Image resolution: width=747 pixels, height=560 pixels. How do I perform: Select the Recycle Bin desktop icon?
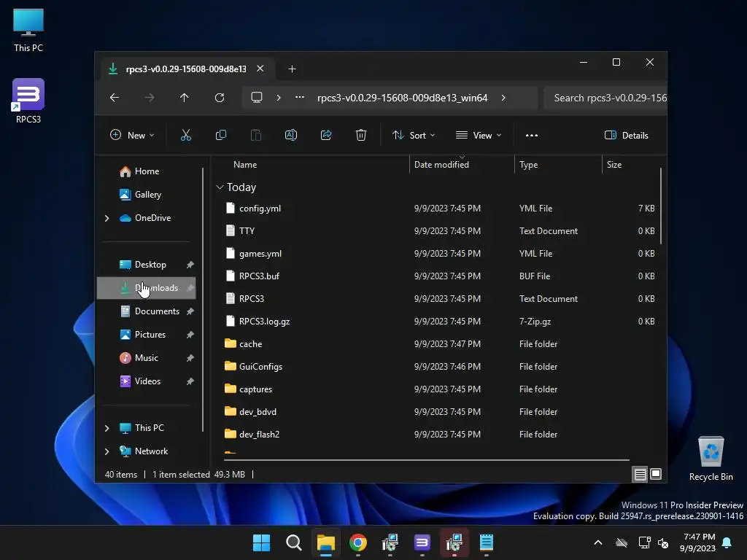(711, 459)
